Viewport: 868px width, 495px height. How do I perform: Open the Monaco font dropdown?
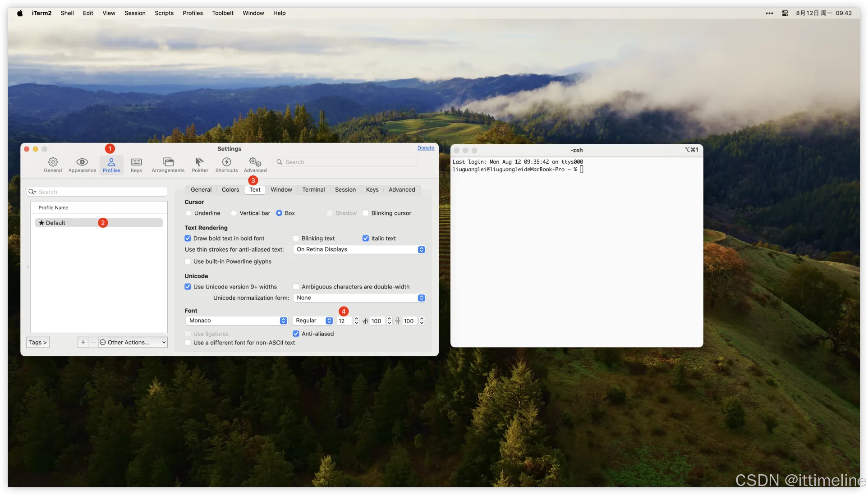237,321
